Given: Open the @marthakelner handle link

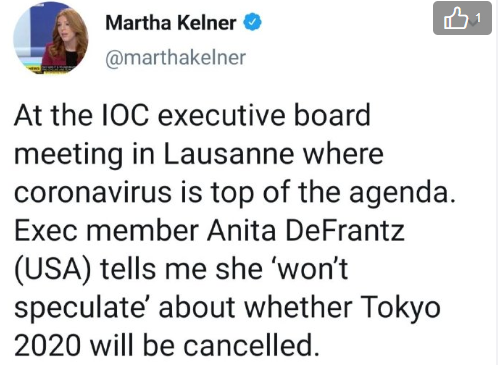Looking at the screenshot, I should 176,57.
